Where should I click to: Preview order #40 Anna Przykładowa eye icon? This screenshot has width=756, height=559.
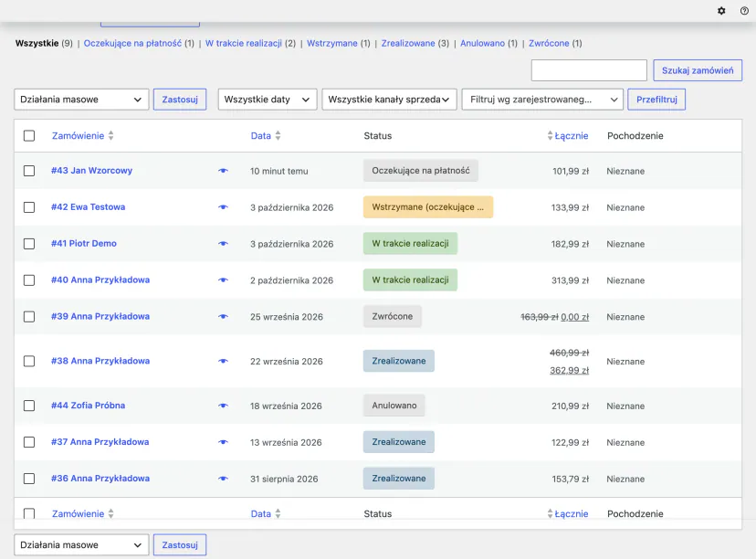coord(223,280)
